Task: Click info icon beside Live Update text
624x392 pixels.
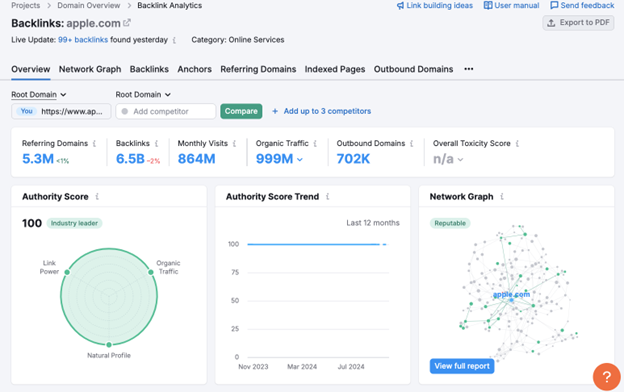Action: click(174, 40)
